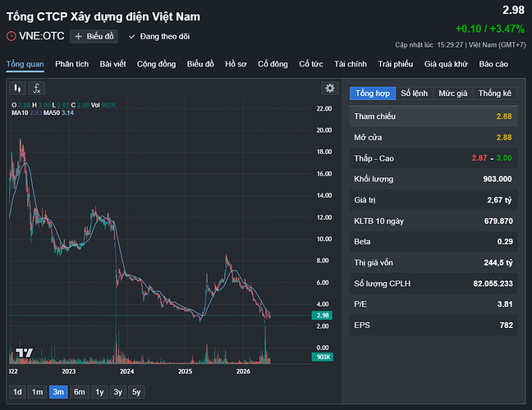Select the 5y timeframe
532x410 pixels.
136,392
